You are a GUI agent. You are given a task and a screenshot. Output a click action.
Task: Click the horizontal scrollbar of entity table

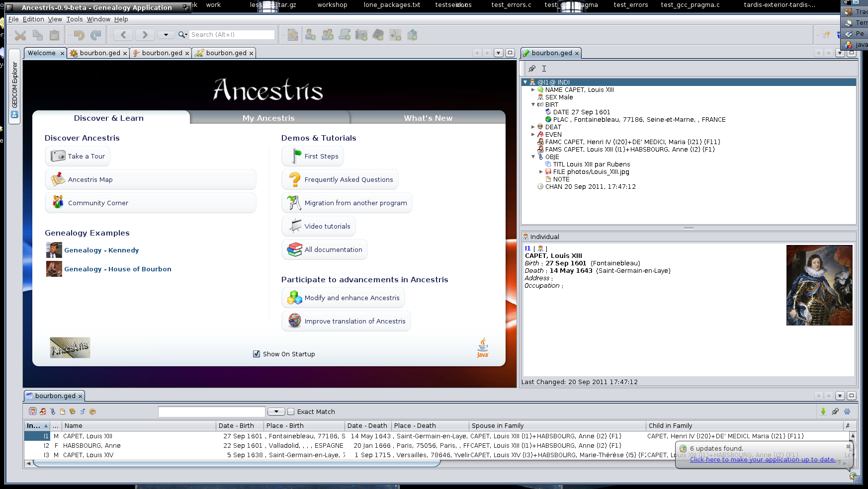[237, 463]
